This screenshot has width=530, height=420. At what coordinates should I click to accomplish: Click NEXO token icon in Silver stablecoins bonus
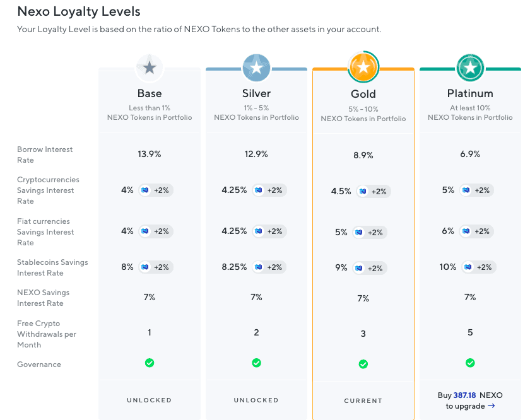pos(259,267)
